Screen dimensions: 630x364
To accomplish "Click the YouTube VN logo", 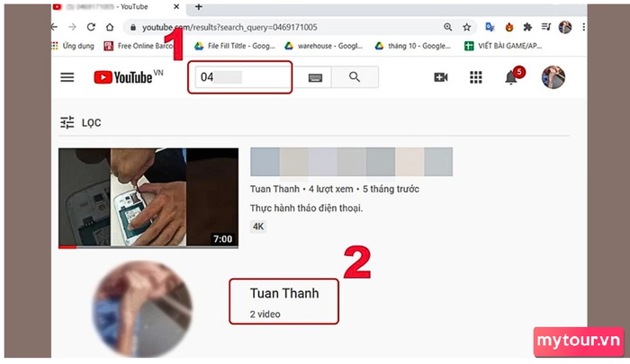I will click(128, 76).
